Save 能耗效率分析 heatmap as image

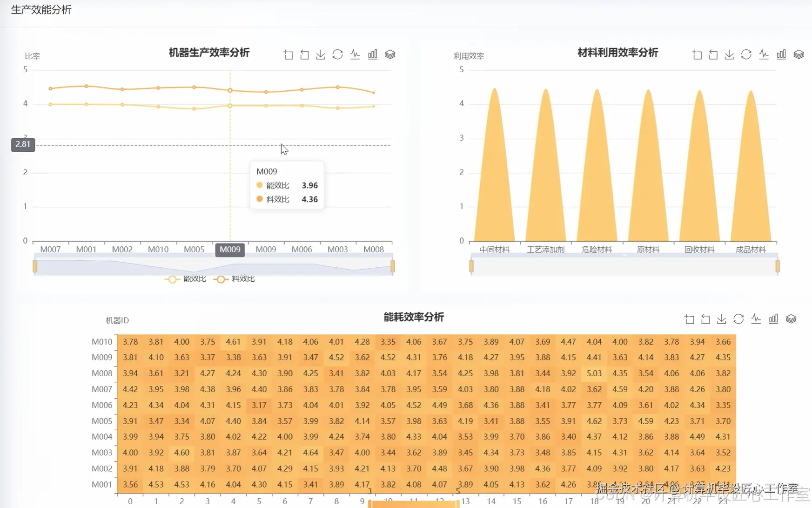(721, 319)
